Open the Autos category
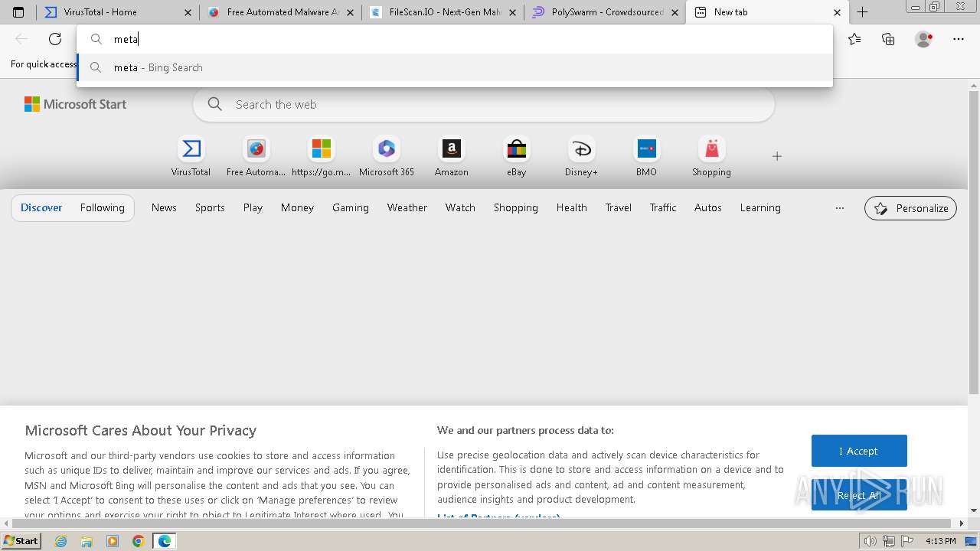This screenshot has width=980, height=551. pyautogui.click(x=708, y=207)
